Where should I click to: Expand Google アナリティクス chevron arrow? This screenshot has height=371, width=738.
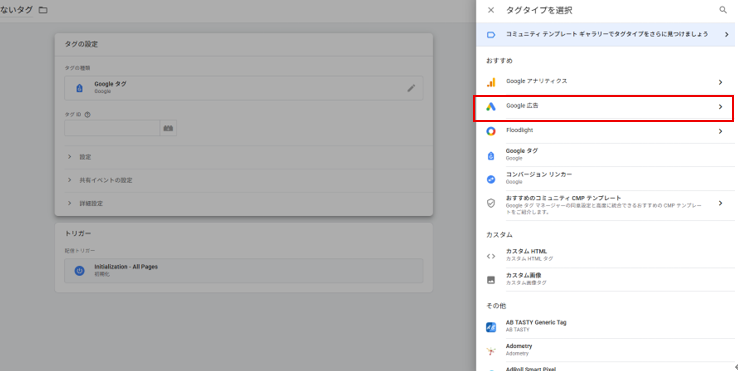(720, 82)
